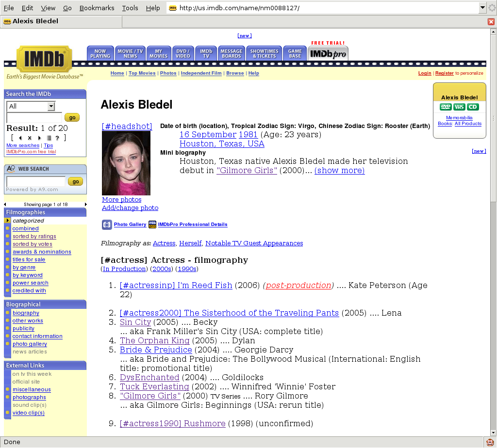Click the smiley icon in the status bar
Viewport: 497px width, 448px height.
pos(490,442)
